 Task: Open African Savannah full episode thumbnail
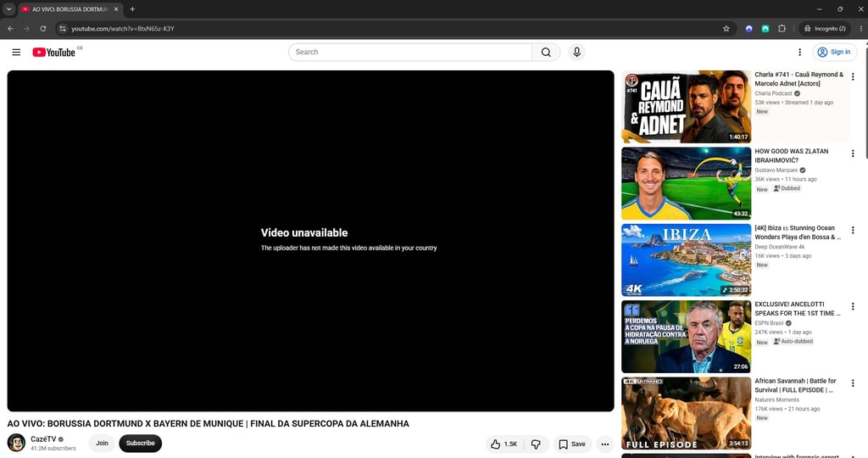tap(686, 413)
